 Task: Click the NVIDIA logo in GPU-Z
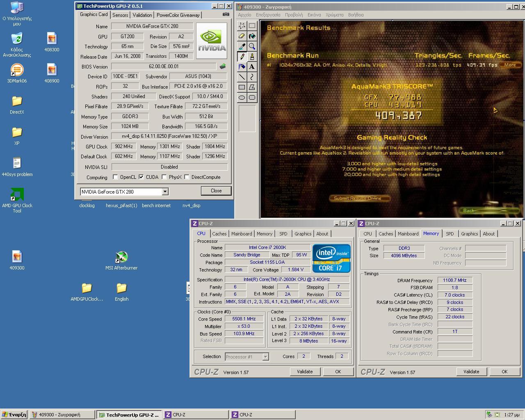click(212, 41)
